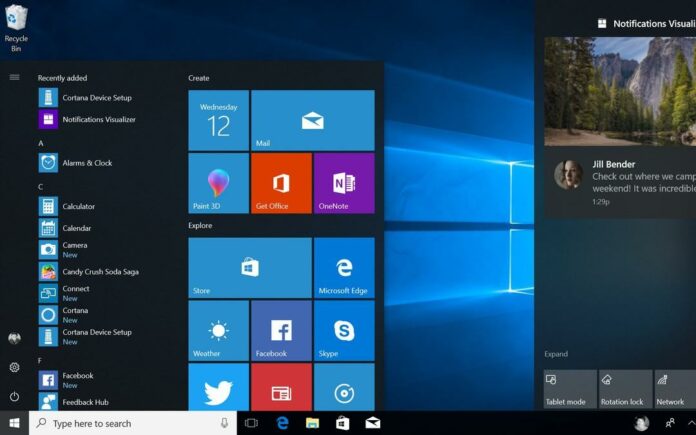Screen dimensions: 696x435
Task: Show hidden tray icons chevron
Action: click(692, 423)
